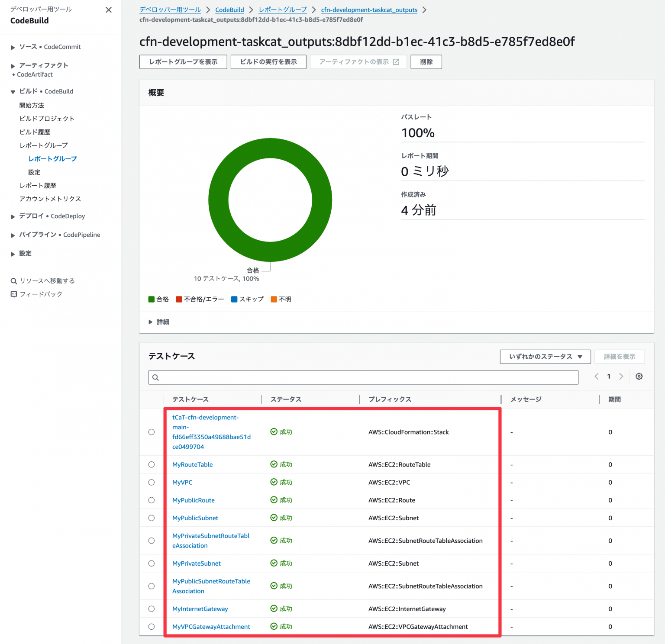Collapse the ビルド CodeBuild sidebar section
Image resolution: width=665 pixels, height=644 pixels.
pyautogui.click(x=13, y=91)
